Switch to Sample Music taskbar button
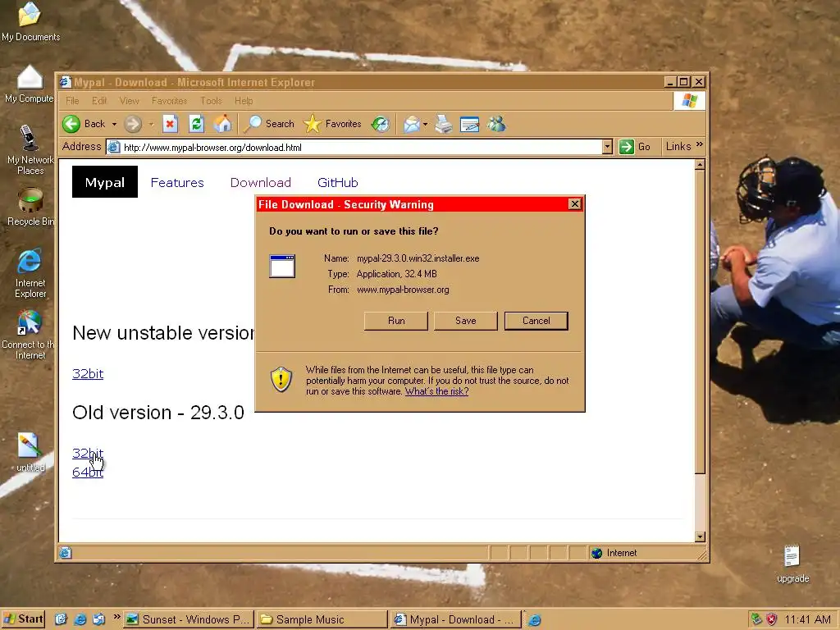Screen dimensions: 840x630 pos(322,619)
